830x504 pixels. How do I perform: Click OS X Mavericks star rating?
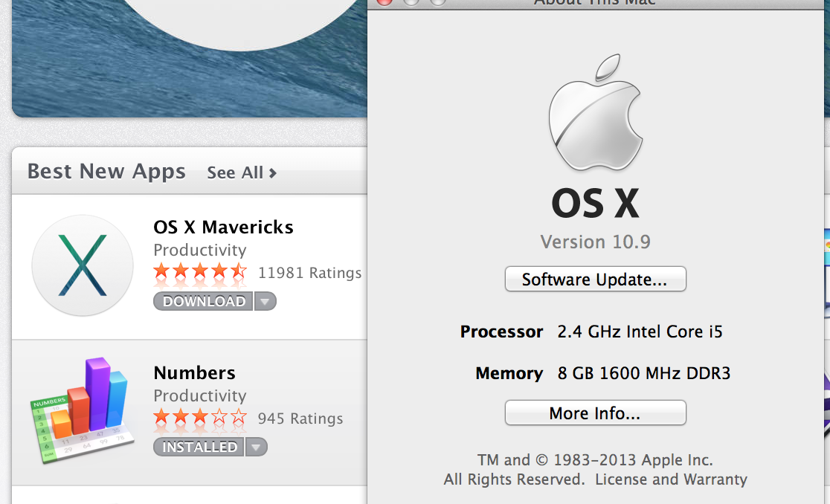200,272
